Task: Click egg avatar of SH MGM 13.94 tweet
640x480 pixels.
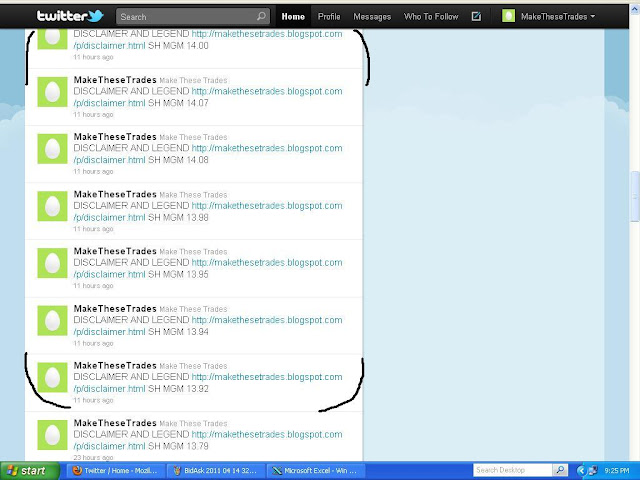Action: pyautogui.click(x=52, y=321)
